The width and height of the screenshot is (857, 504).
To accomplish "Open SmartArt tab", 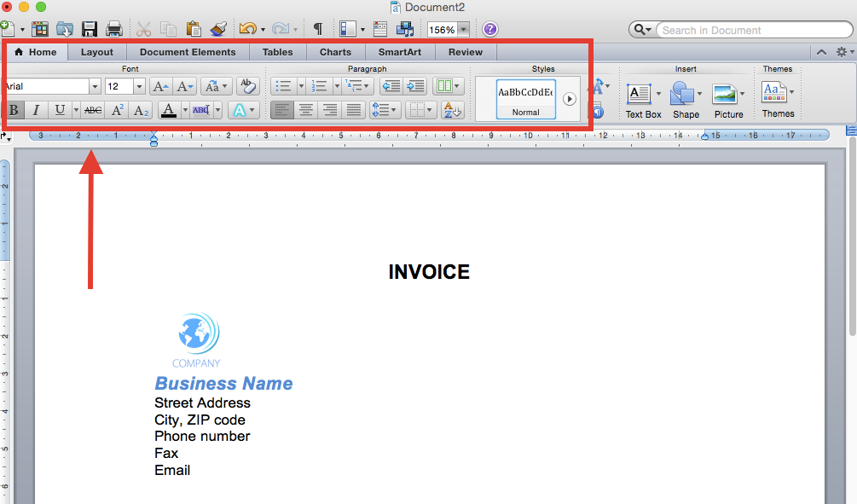I will [x=400, y=52].
